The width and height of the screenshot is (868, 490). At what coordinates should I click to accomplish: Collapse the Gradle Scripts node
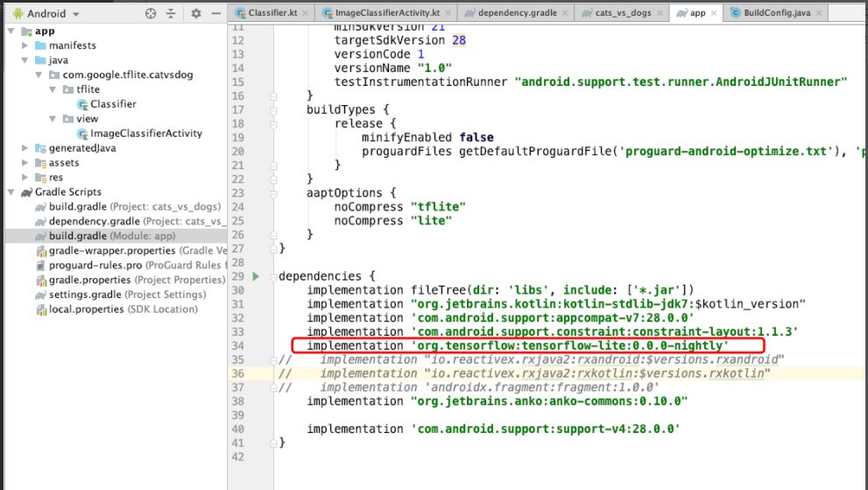pos(11,192)
